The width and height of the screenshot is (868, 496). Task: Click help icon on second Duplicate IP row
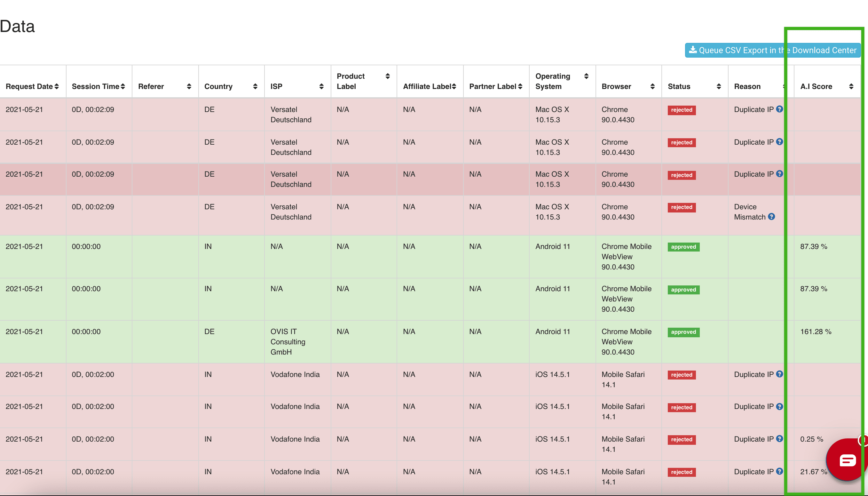point(779,142)
